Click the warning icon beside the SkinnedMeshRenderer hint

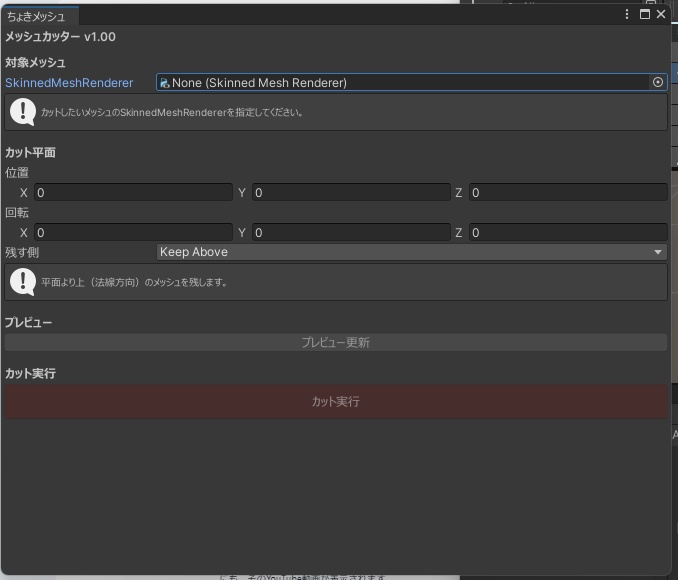(23, 112)
